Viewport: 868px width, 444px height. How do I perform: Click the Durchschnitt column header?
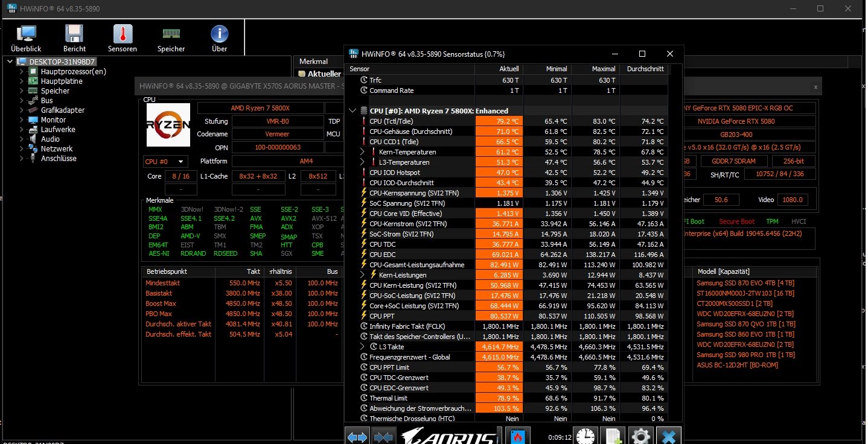pos(644,69)
